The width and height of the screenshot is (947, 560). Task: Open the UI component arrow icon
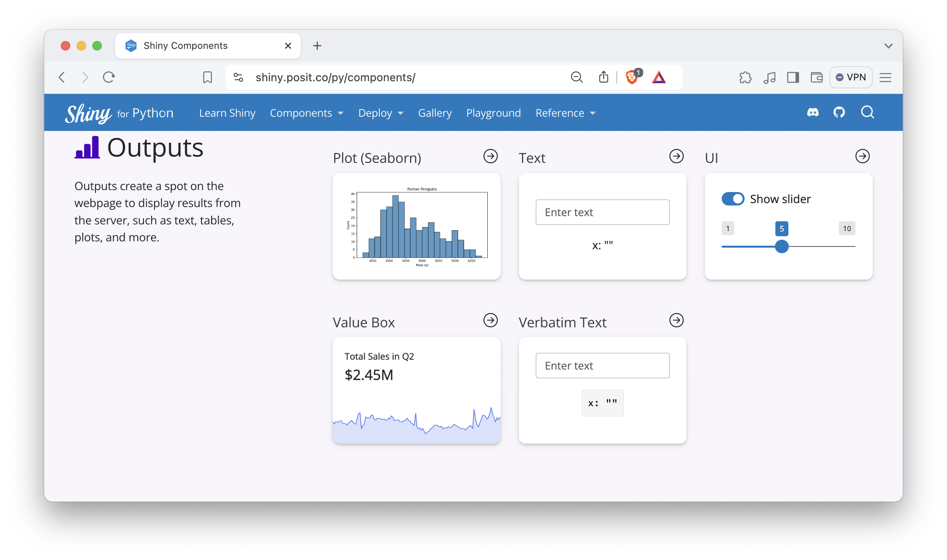862,156
